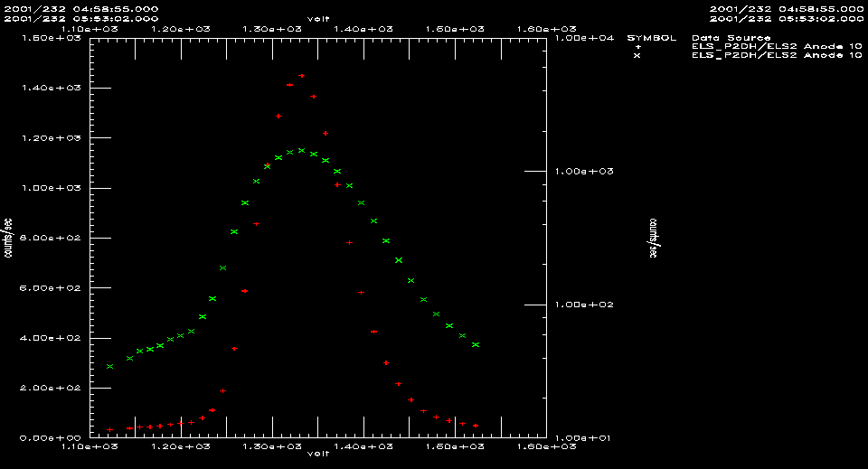Screen dimensions: 868x469
Task: Click the leftmost red plus data point
Action: (109, 430)
